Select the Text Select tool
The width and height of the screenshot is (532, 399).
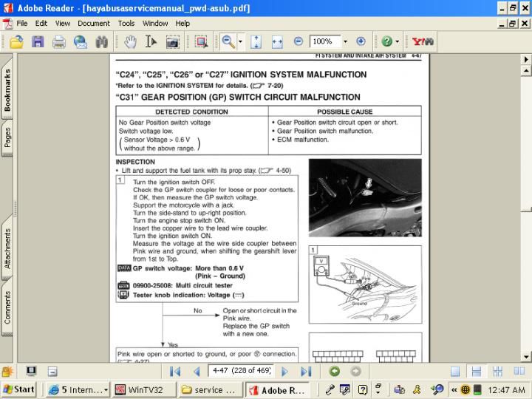(x=151, y=42)
